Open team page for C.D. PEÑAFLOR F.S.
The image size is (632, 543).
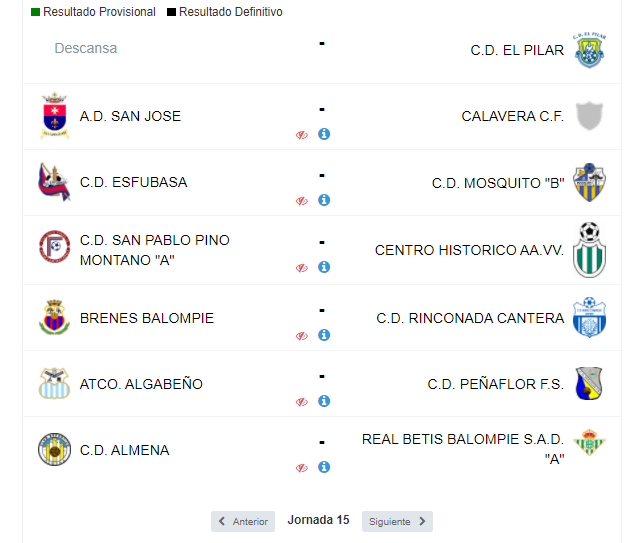click(496, 384)
